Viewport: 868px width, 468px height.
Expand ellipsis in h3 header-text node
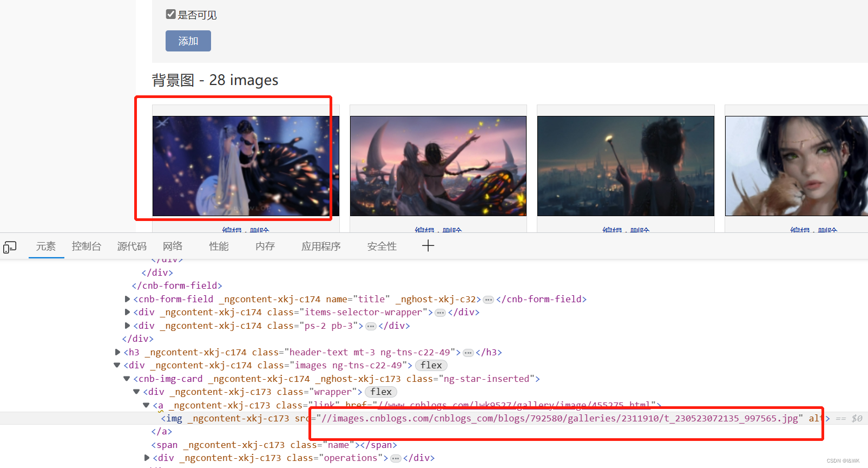click(468, 353)
